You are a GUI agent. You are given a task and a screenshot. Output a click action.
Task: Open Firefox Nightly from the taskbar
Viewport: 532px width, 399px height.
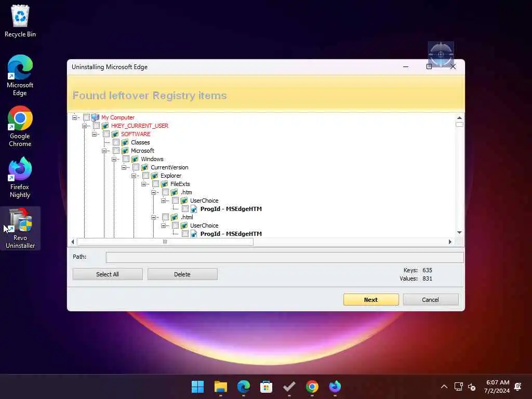(335, 387)
